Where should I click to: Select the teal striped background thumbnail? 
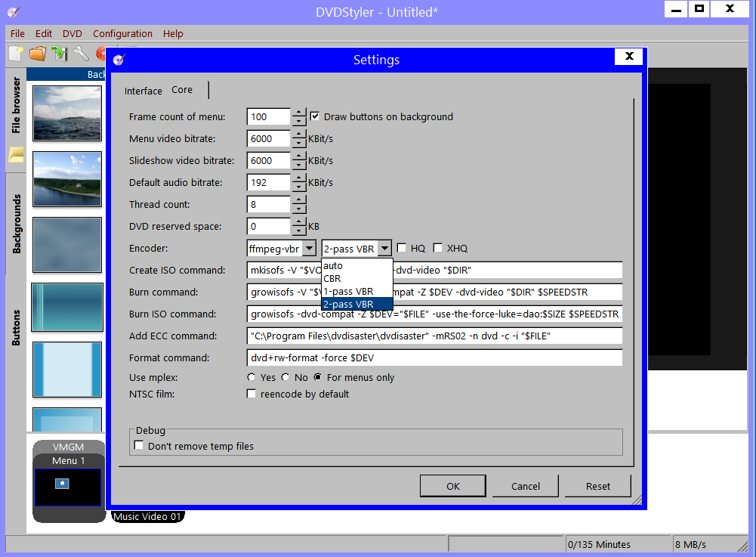pos(67,308)
